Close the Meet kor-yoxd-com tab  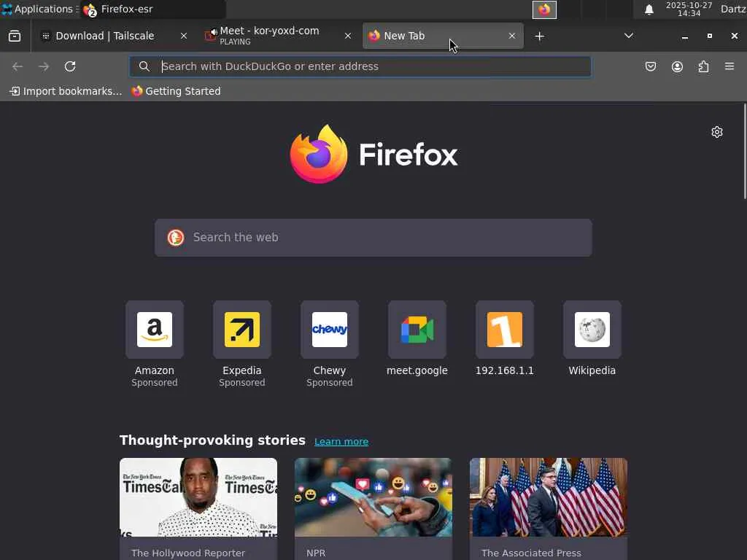348,36
